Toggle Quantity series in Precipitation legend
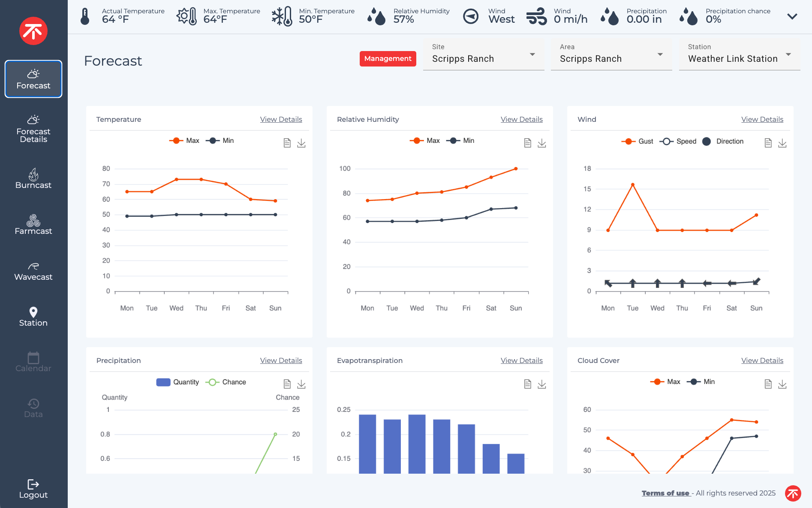Viewport: 812px width, 508px height. 177,382
